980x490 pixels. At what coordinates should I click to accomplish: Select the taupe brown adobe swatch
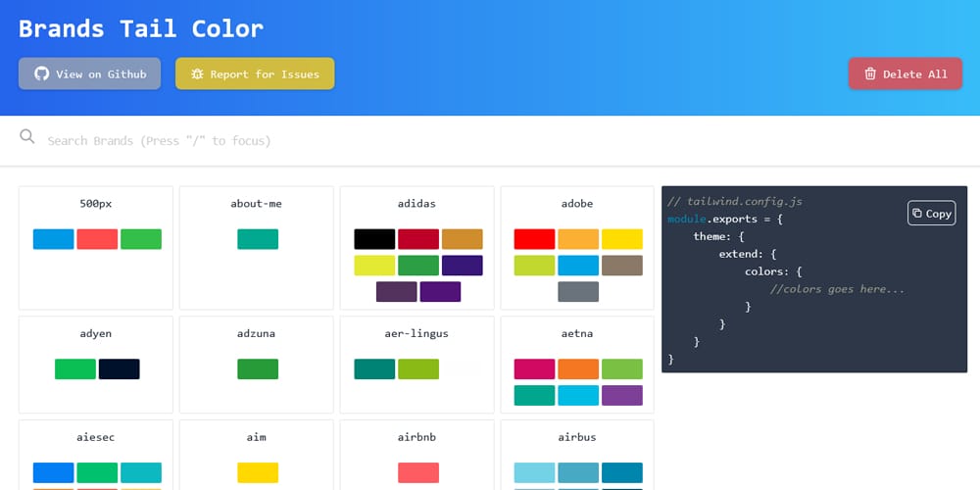click(622, 265)
